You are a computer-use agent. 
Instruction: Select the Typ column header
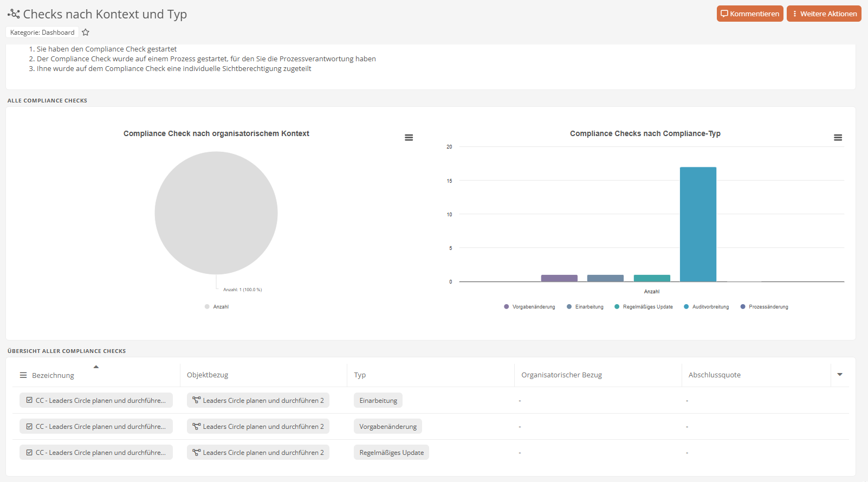tap(360, 375)
